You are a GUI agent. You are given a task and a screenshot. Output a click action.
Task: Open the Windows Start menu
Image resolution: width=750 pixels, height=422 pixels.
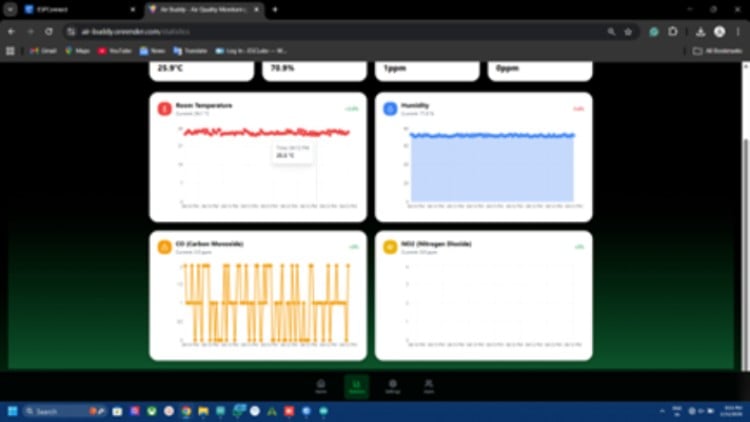click(13, 411)
